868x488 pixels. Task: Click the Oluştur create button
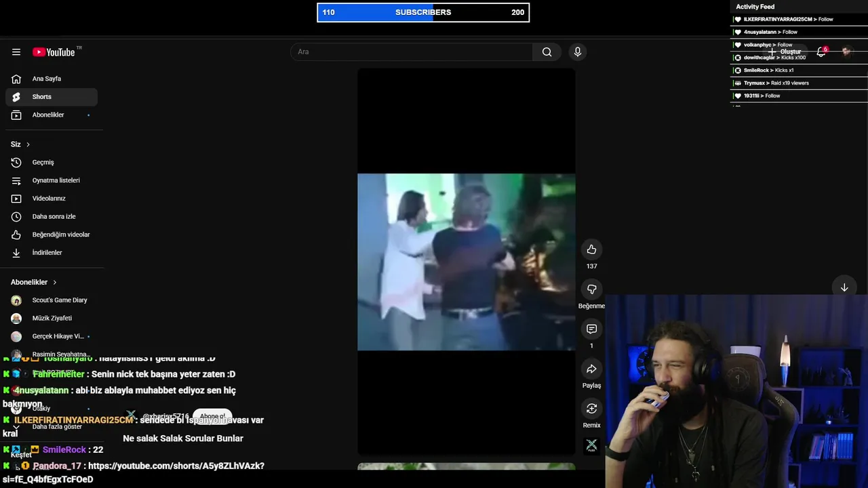(x=785, y=52)
